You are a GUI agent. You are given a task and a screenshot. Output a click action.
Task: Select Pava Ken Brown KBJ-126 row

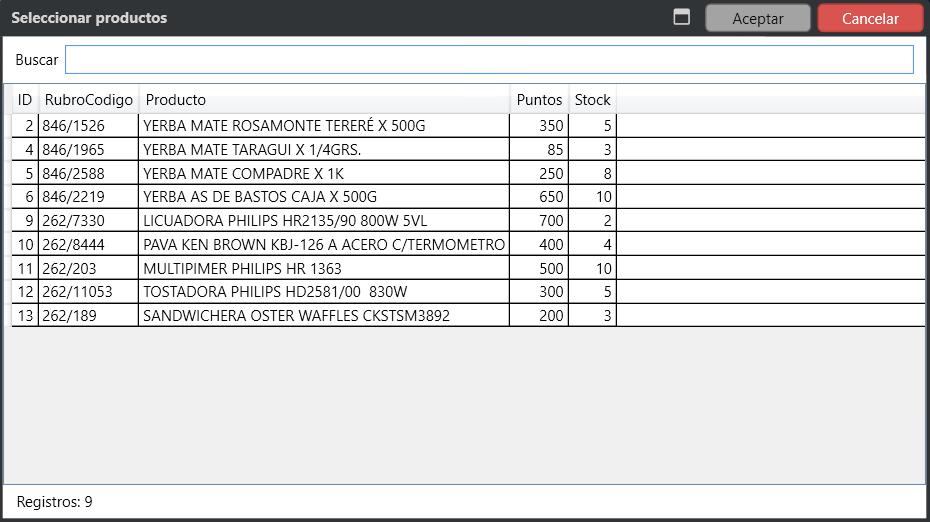[x=323, y=245]
